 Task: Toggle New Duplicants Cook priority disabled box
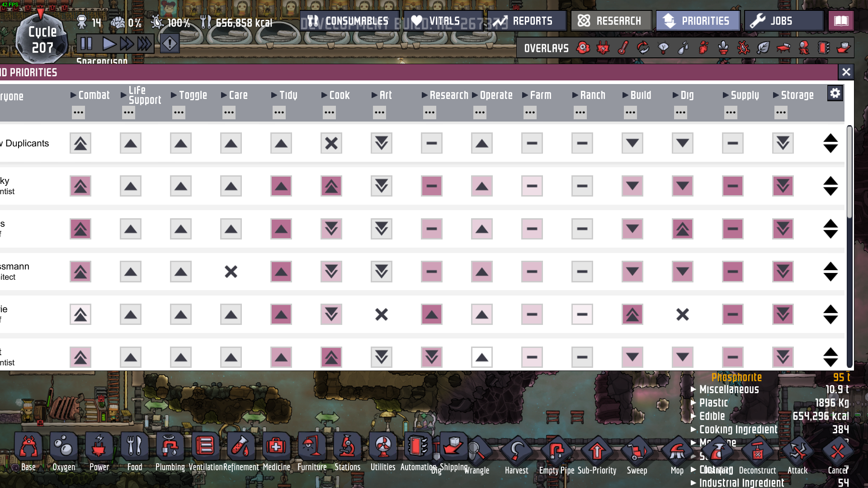point(331,143)
